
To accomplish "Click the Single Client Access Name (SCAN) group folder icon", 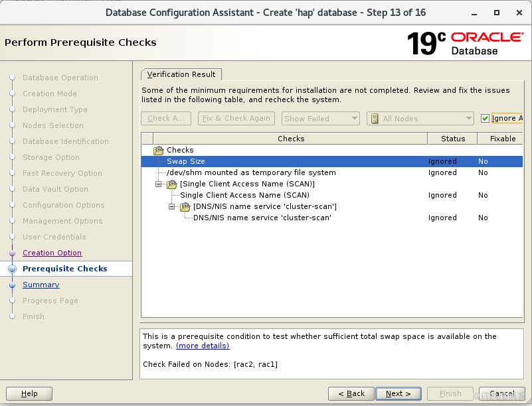I will coord(171,184).
